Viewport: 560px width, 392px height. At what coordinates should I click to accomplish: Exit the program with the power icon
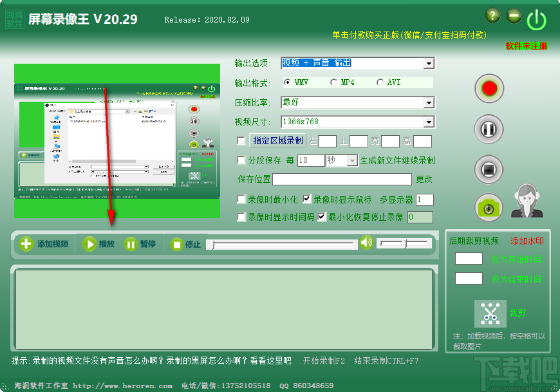(536, 20)
